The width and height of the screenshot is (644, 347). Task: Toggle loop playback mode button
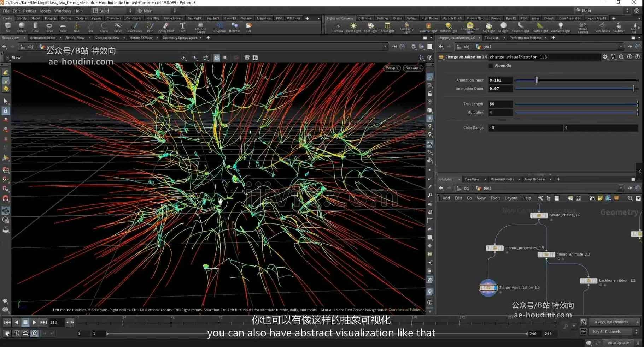(x=25, y=333)
